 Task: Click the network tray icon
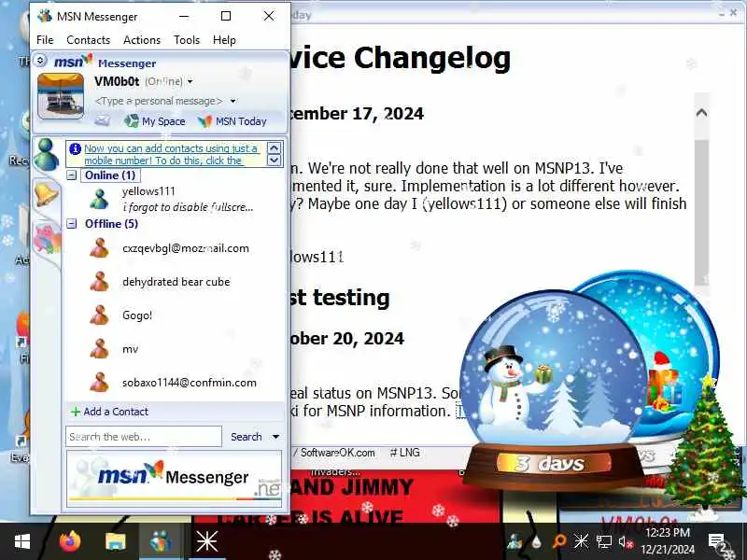(x=604, y=542)
